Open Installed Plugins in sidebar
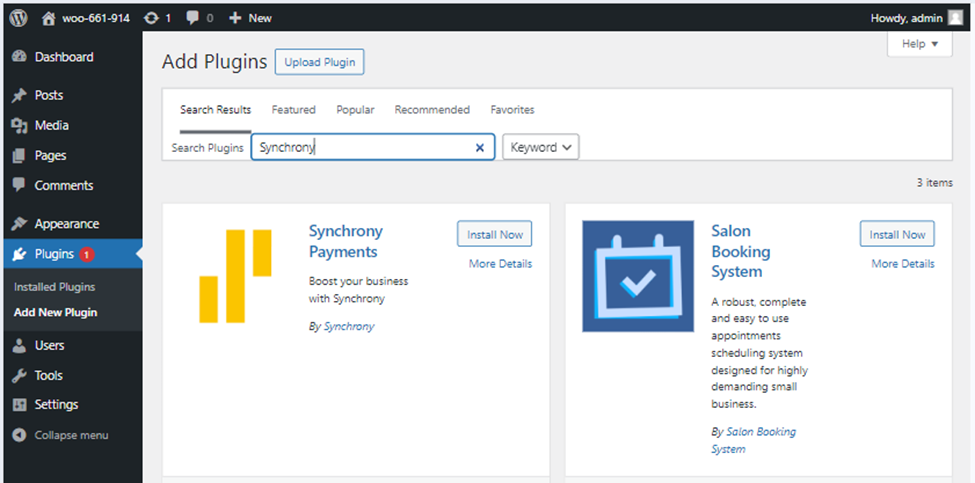The image size is (975, 483). [54, 287]
